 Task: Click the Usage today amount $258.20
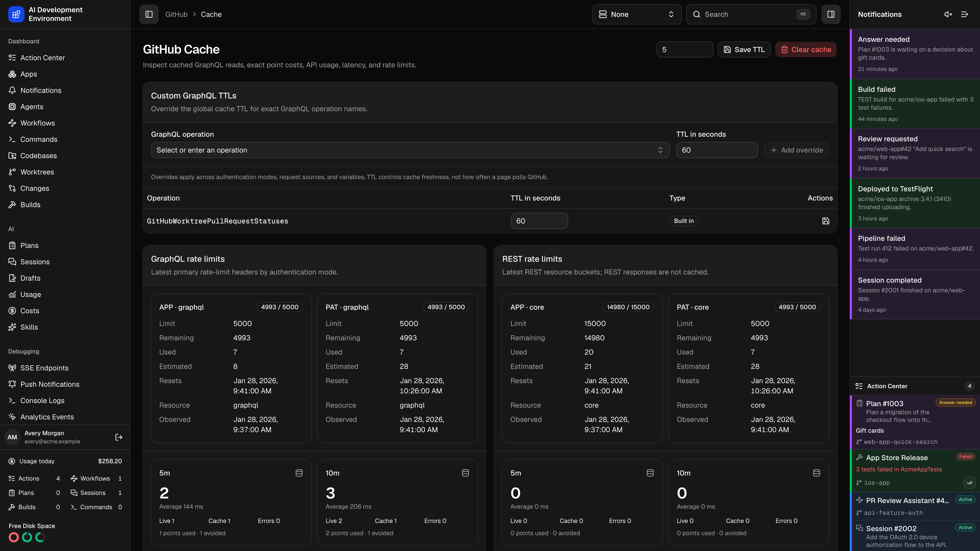click(110, 461)
